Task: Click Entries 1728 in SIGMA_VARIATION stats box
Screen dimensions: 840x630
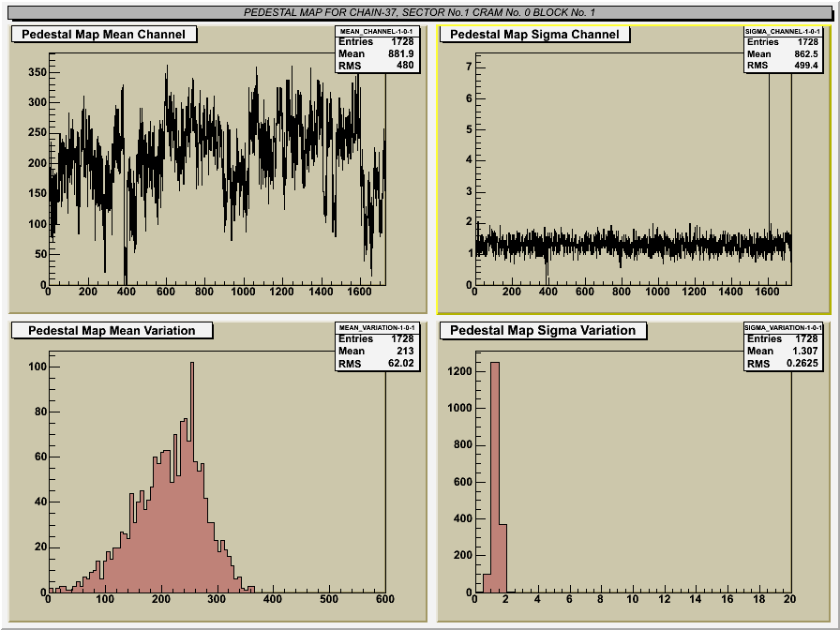Action: tap(783, 338)
